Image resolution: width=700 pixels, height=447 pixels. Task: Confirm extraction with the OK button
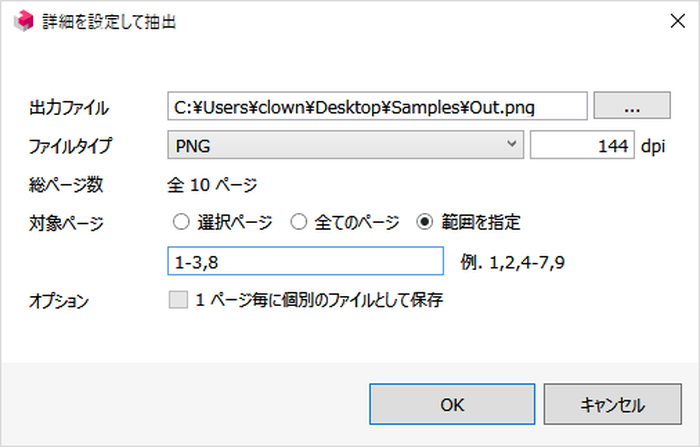pyautogui.click(x=452, y=404)
